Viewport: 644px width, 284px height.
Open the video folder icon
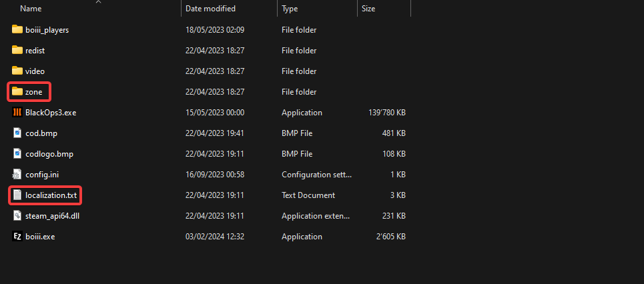tap(17, 71)
